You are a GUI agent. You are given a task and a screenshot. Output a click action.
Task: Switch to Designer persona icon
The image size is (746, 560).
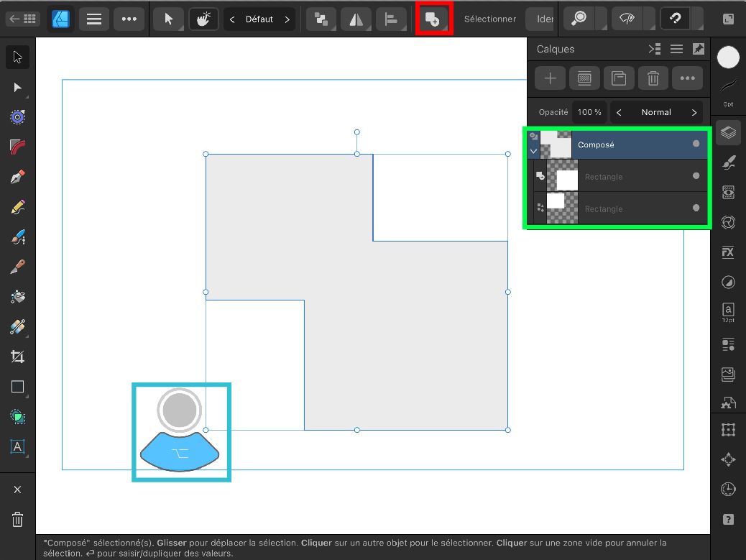tap(60, 19)
